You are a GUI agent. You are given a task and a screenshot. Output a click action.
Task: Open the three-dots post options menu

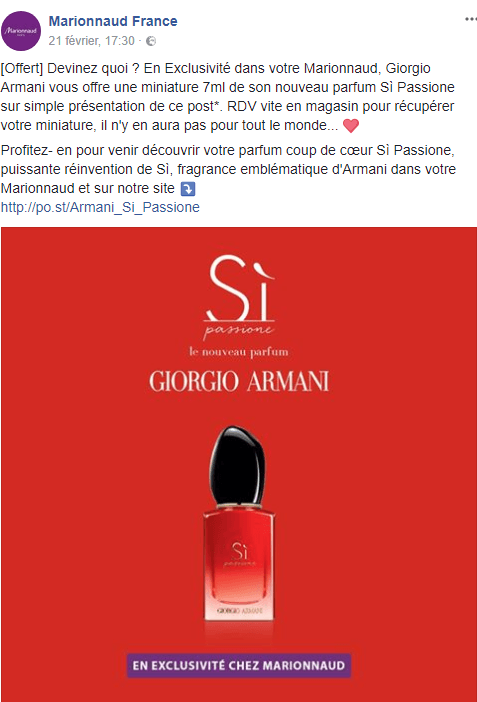pos(471,19)
